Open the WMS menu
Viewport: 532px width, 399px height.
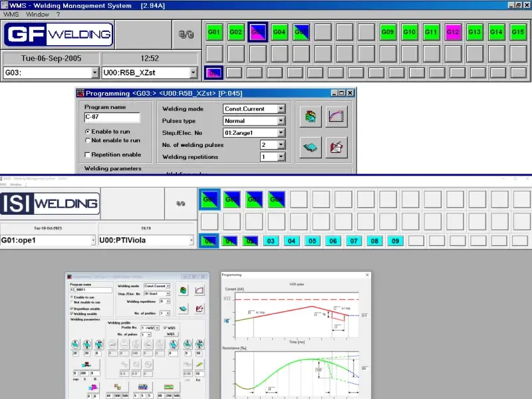11,14
